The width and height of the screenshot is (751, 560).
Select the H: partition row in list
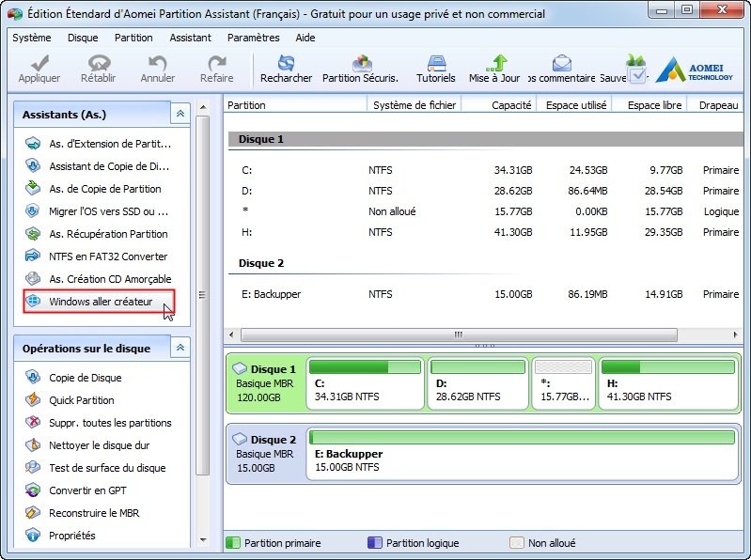tap(485, 232)
